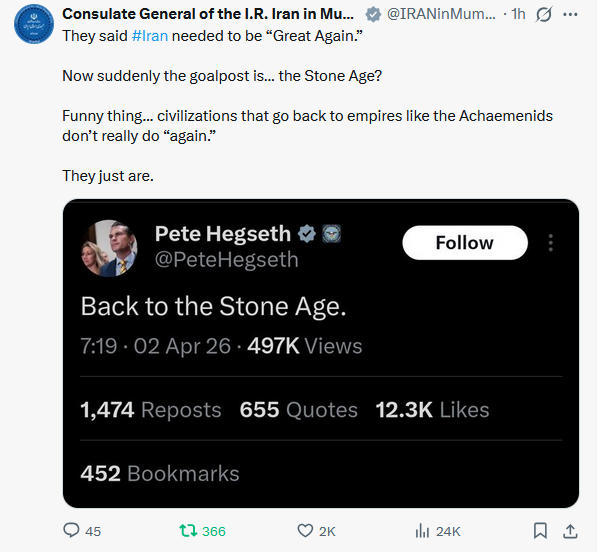This screenshot has width=602, height=552.
Task: Click "Back to the Stone Age." quoted text
Action: click(x=213, y=305)
